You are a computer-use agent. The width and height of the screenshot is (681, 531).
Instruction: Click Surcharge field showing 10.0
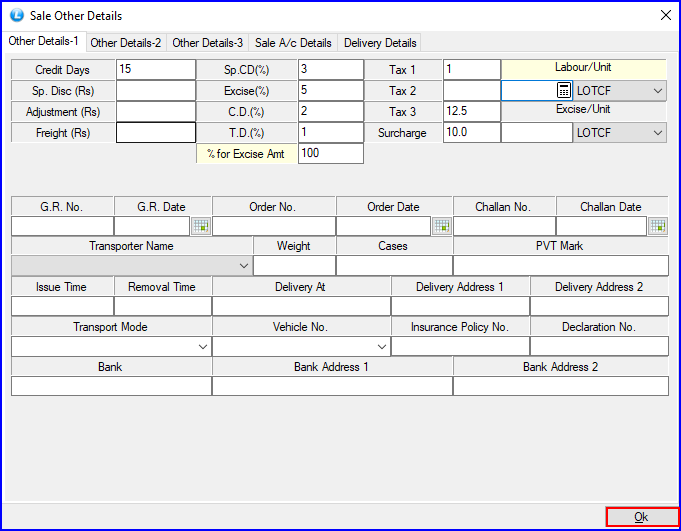pos(472,132)
